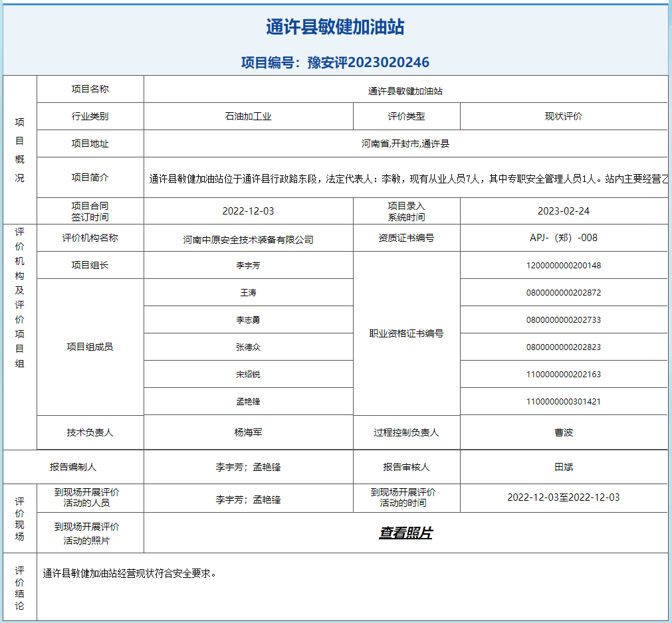Click project leader name 李宇芳

coord(248,266)
